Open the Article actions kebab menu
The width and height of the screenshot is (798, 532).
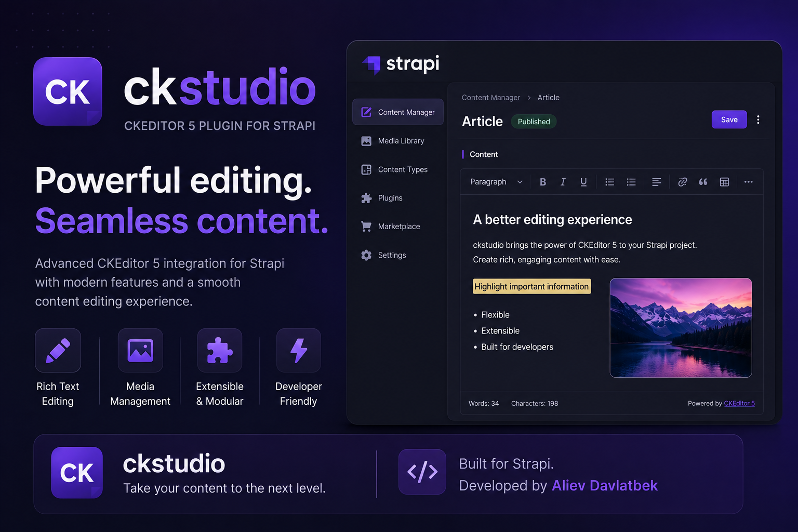758,119
